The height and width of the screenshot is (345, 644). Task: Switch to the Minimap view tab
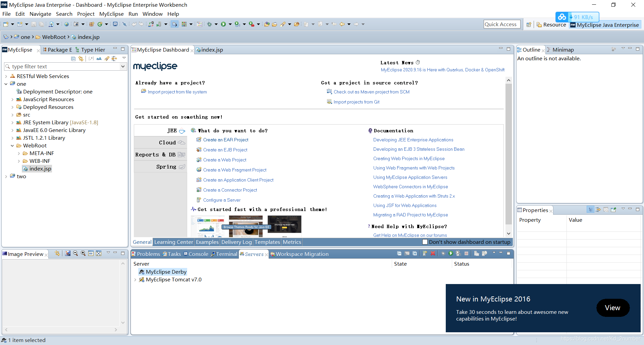point(560,50)
